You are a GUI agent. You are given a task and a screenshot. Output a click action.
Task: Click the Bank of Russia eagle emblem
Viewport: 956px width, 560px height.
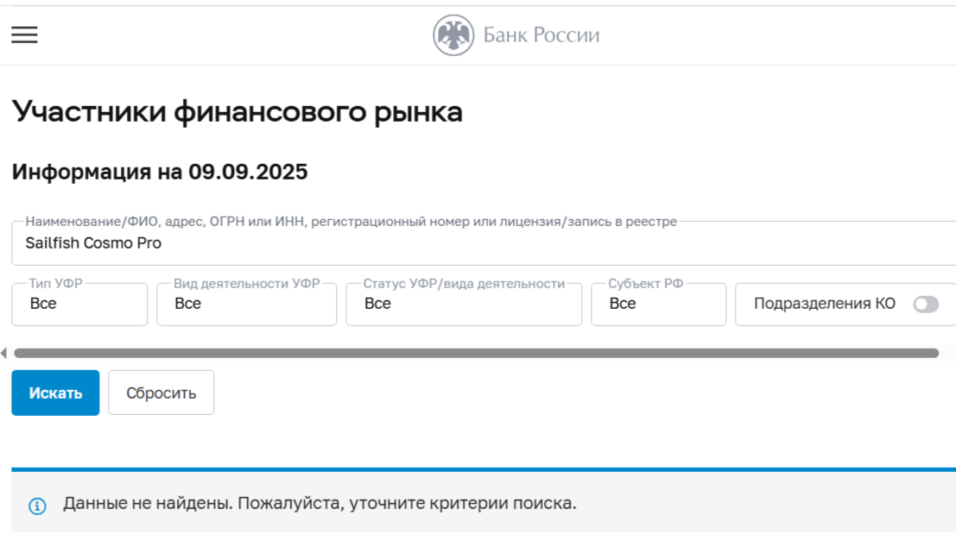point(453,35)
